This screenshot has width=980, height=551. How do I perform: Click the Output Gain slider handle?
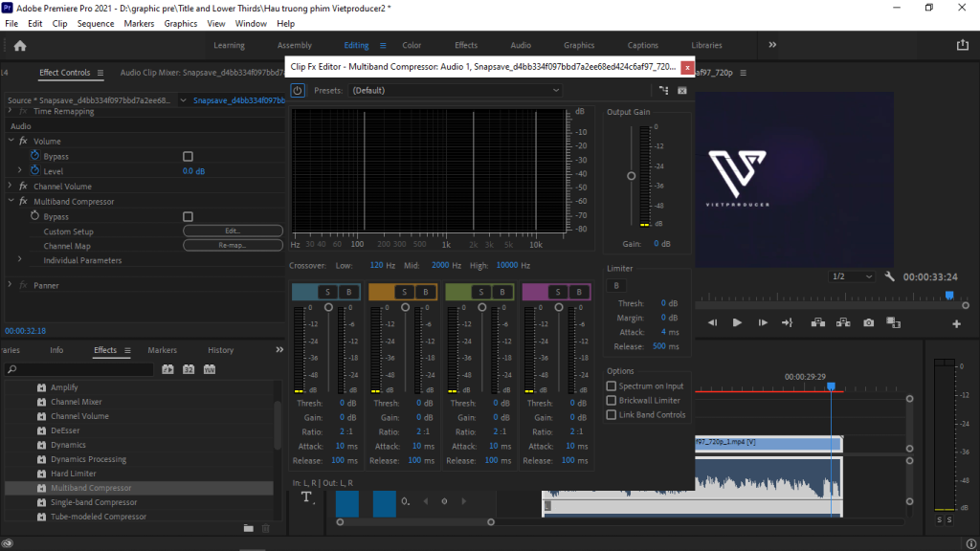[x=631, y=176]
